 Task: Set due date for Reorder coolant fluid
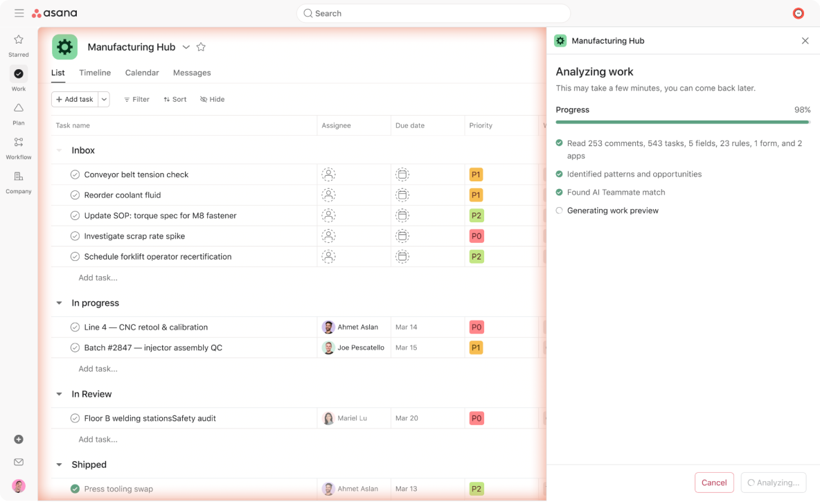(402, 195)
